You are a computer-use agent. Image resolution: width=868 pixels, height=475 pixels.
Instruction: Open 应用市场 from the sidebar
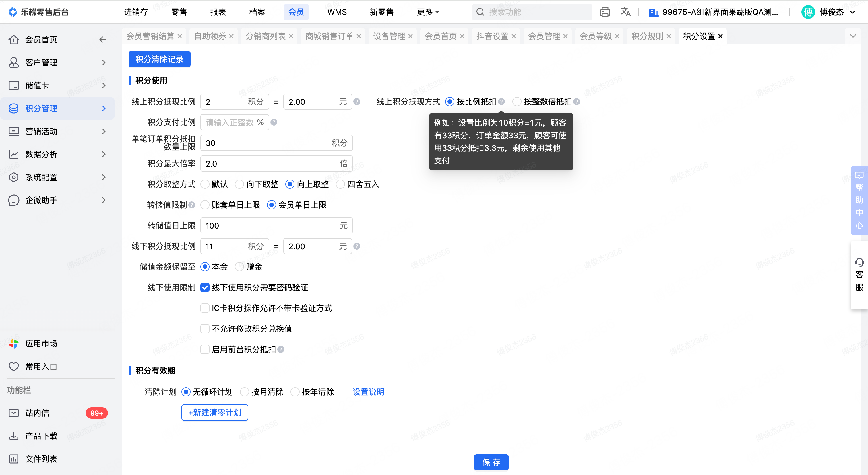pos(41,343)
